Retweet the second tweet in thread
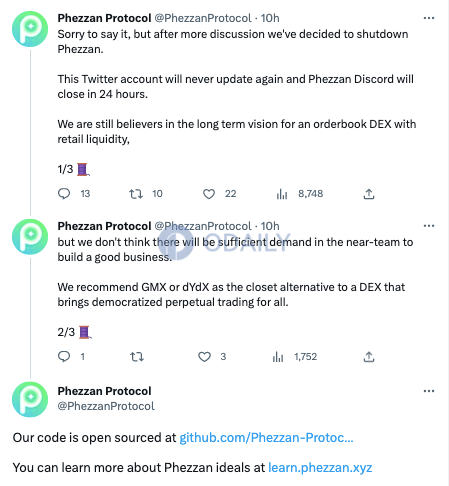The height and width of the screenshot is (486, 449). point(137,357)
